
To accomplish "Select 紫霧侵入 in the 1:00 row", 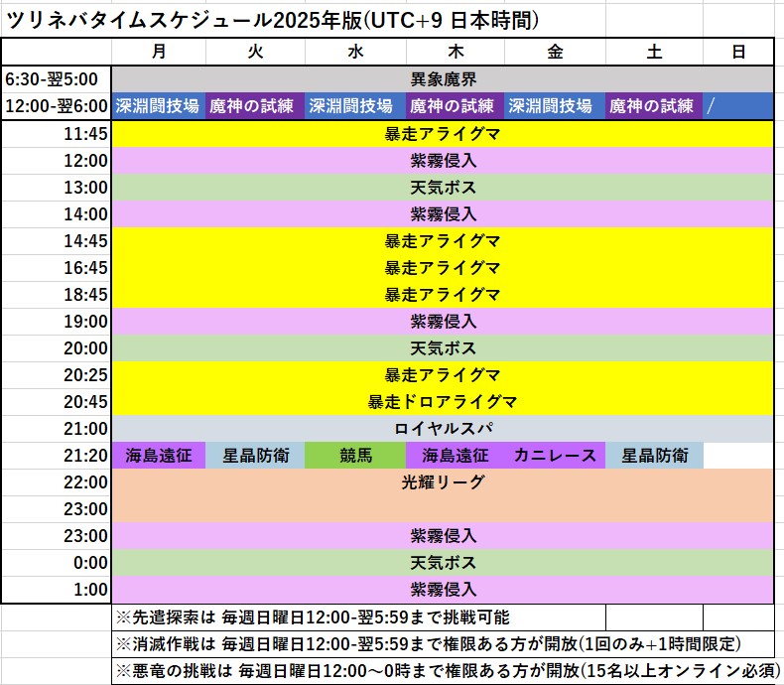I will click(443, 590).
